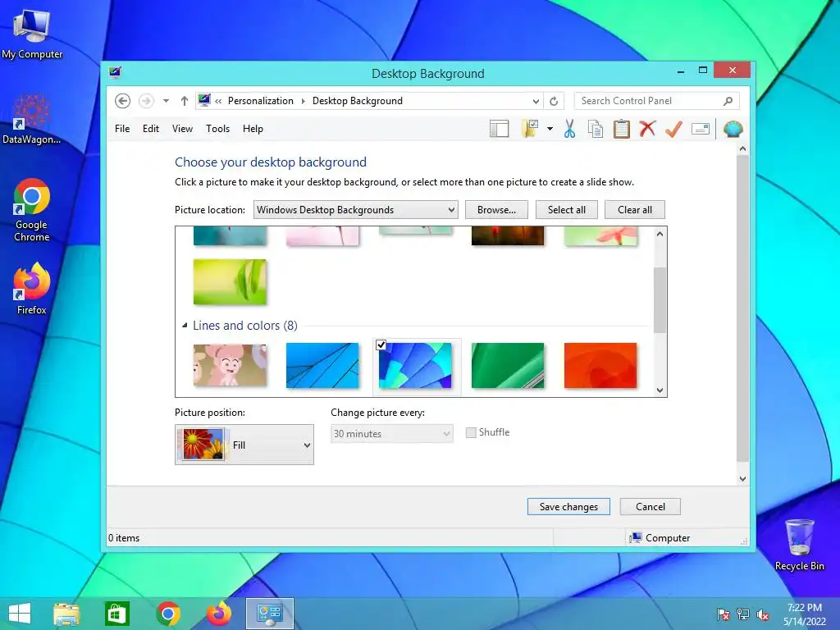Open the File menu
The height and width of the screenshot is (630, 840).
pos(122,129)
